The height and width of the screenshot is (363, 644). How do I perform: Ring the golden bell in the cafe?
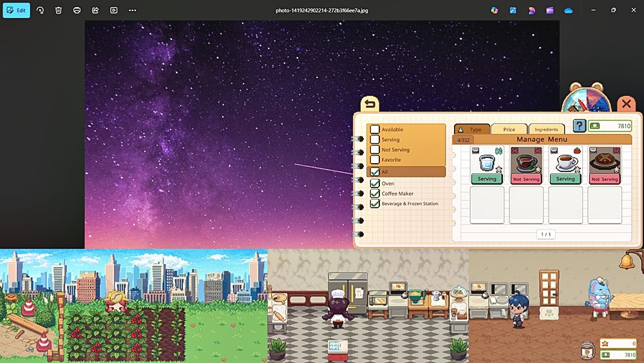[627, 262]
